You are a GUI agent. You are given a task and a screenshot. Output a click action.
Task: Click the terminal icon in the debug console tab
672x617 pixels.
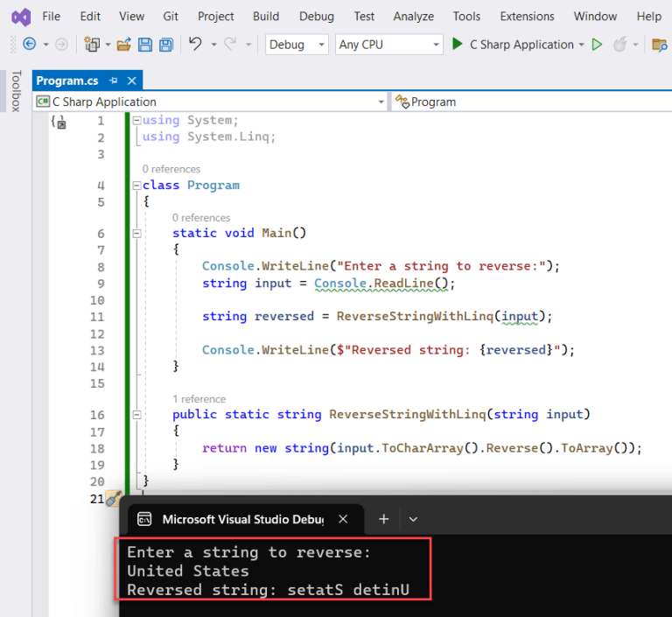coord(144,519)
